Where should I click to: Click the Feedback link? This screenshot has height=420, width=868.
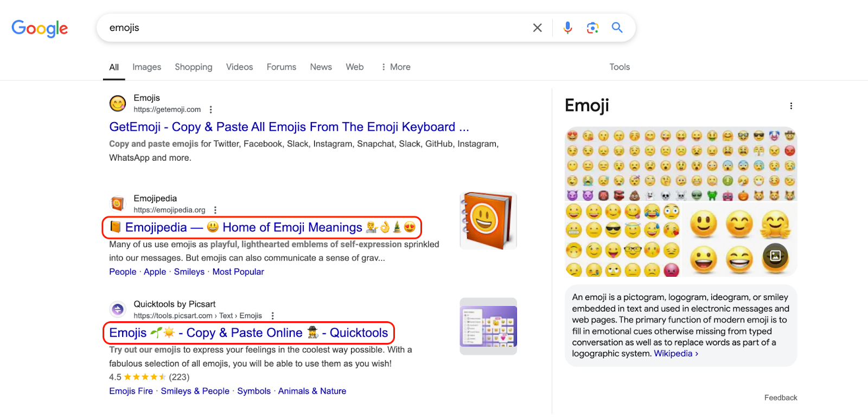(781, 398)
